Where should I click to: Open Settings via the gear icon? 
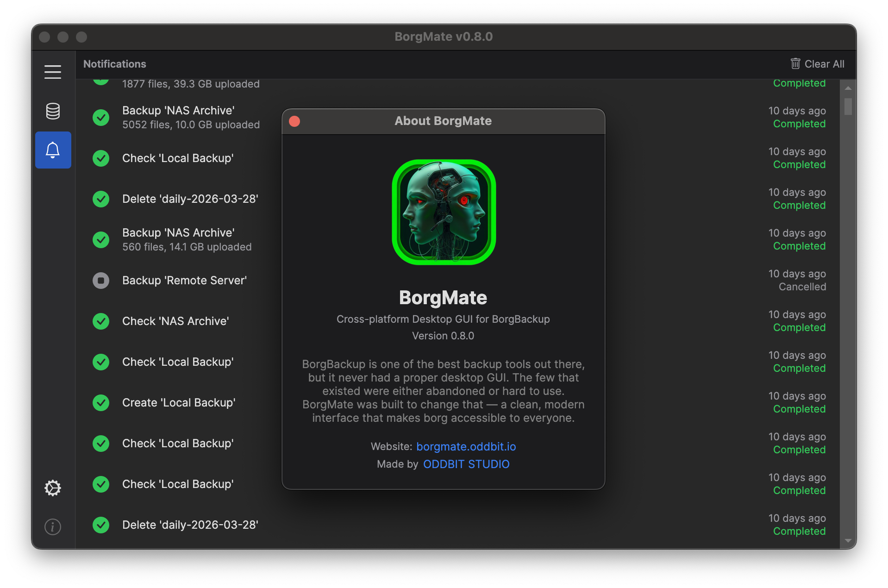(53, 488)
